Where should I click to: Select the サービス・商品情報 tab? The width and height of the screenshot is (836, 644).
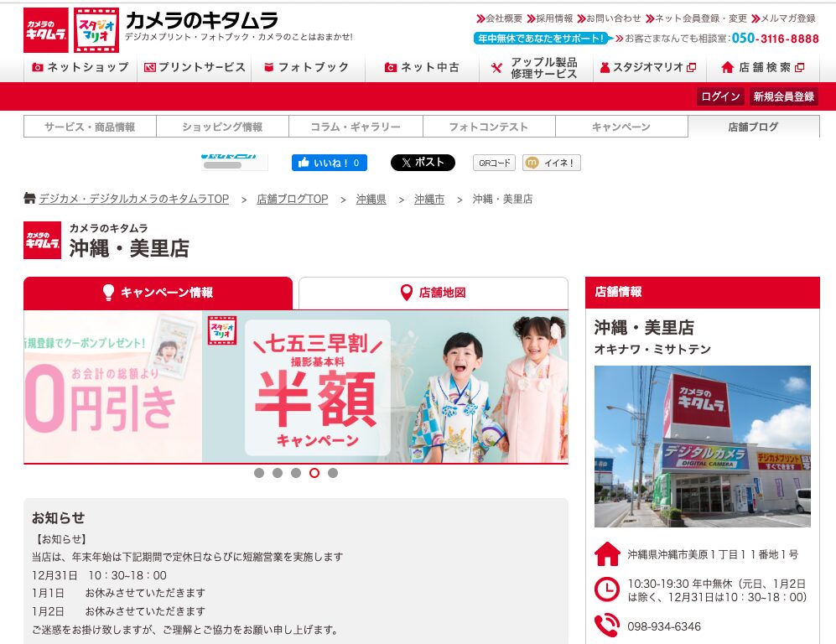(x=90, y=127)
